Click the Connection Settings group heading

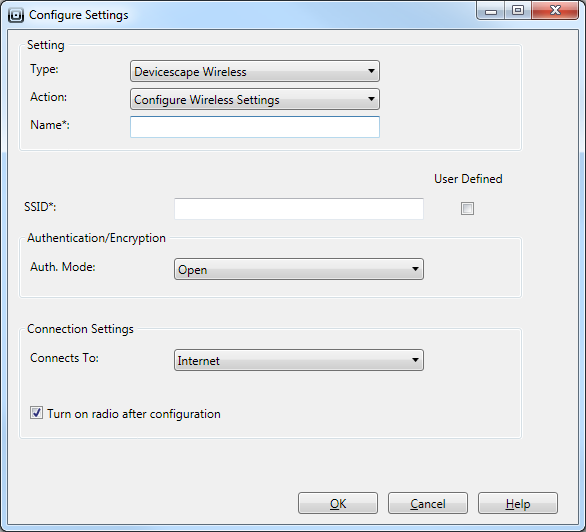point(80,329)
